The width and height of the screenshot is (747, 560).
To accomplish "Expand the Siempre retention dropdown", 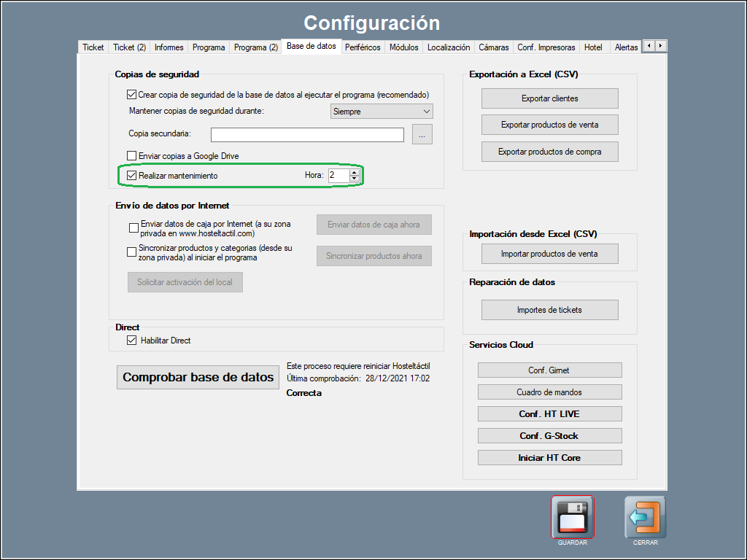I will pos(382,112).
